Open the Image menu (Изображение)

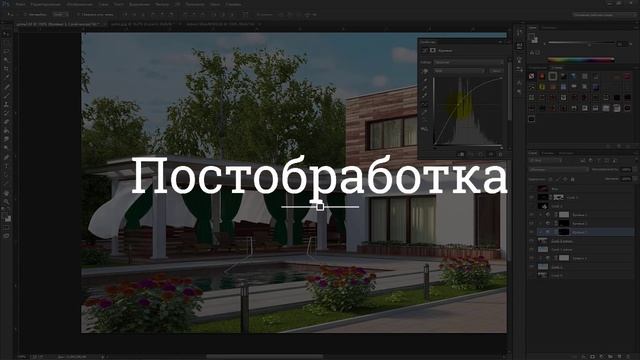[x=80, y=4]
